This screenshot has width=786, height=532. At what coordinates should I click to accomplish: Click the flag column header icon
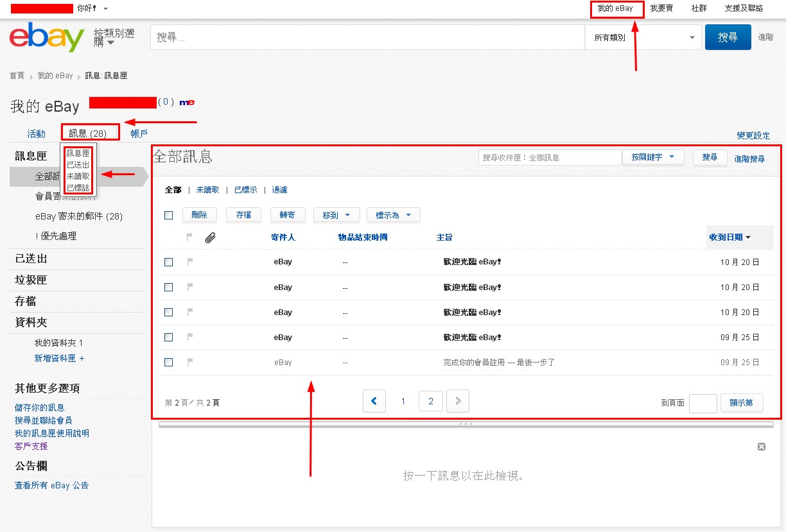pyautogui.click(x=189, y=237)
